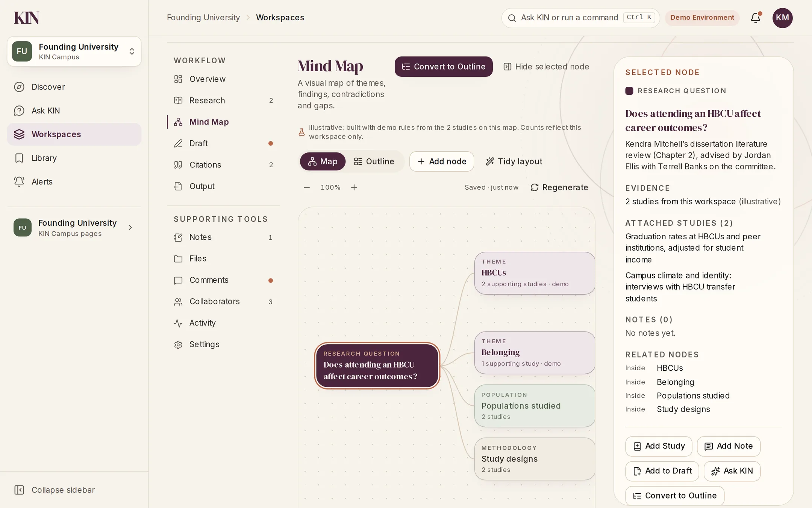Click the Add Study button
The width and height of the screenshot is (812, 508).
tap(659, 446)
